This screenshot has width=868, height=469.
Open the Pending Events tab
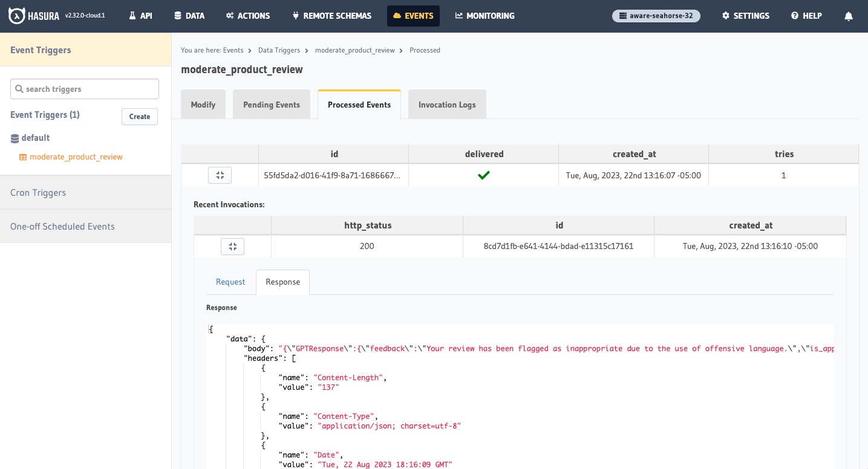click(271, 104)
